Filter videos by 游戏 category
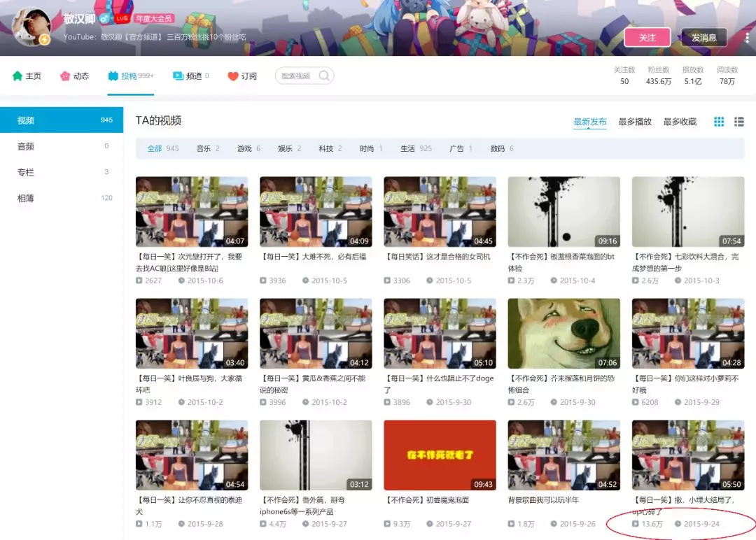756x540 pixels. coord(244,148)
